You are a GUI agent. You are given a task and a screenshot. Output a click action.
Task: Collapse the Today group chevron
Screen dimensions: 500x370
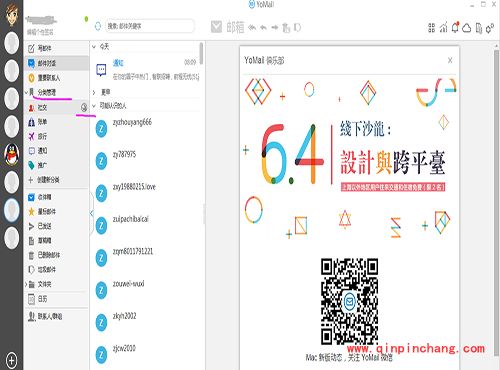pos(94,47)
